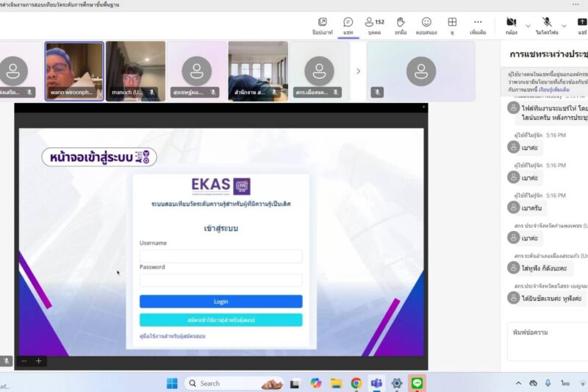Switch input language from ไทย indicator
The image size is (588, 392).
click(x=565, y=383)
